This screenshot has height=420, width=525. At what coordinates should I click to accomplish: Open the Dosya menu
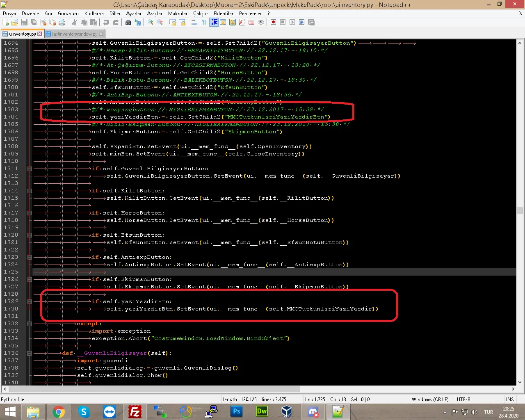(x=9, y=14)
